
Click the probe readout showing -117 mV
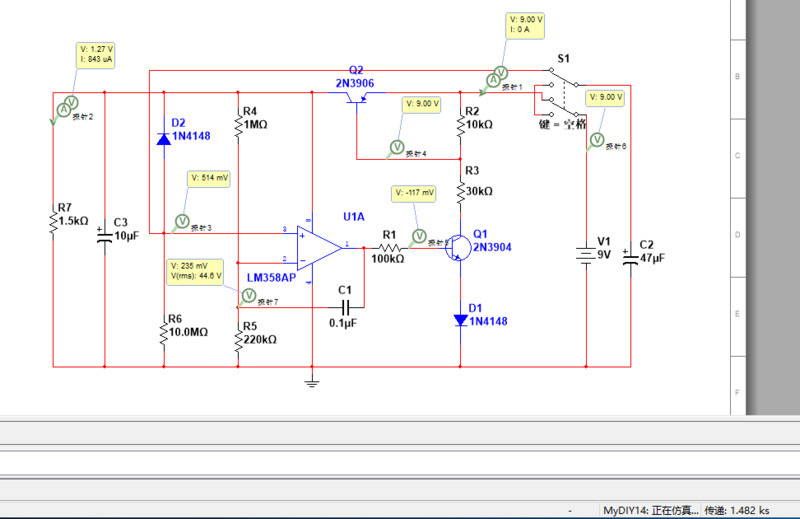click(x=415, y=192)
